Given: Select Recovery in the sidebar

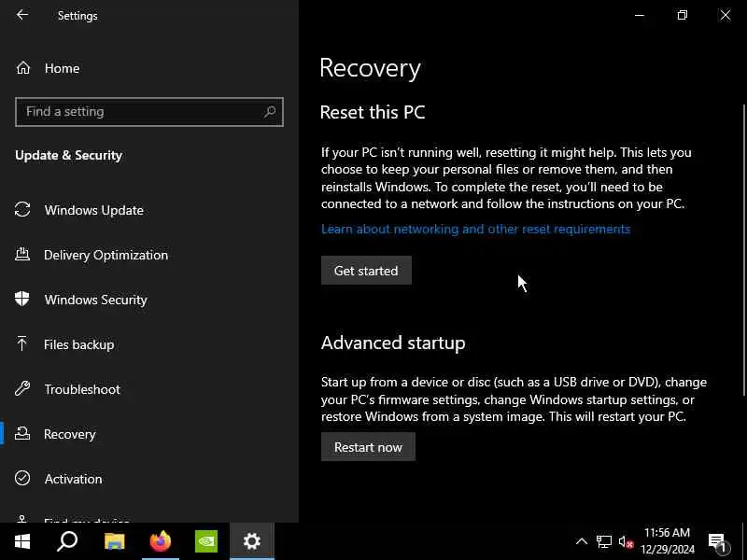Looking at the screenshot, I should [x=149, y=434].
